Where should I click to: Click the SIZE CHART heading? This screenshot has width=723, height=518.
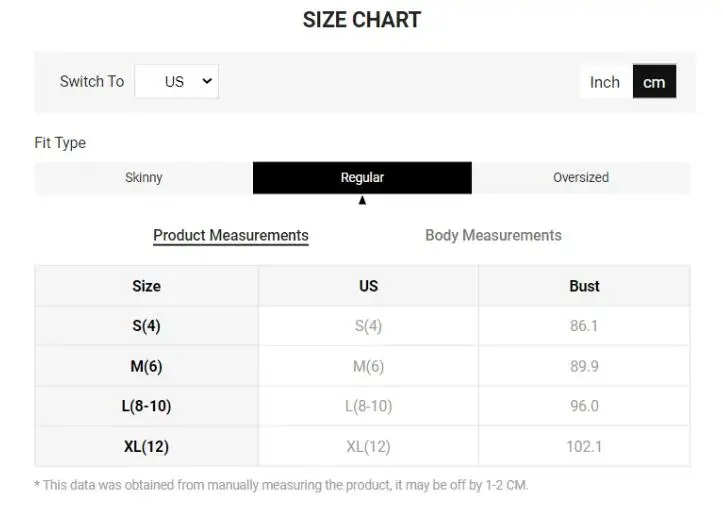click(x=361, y=20)
